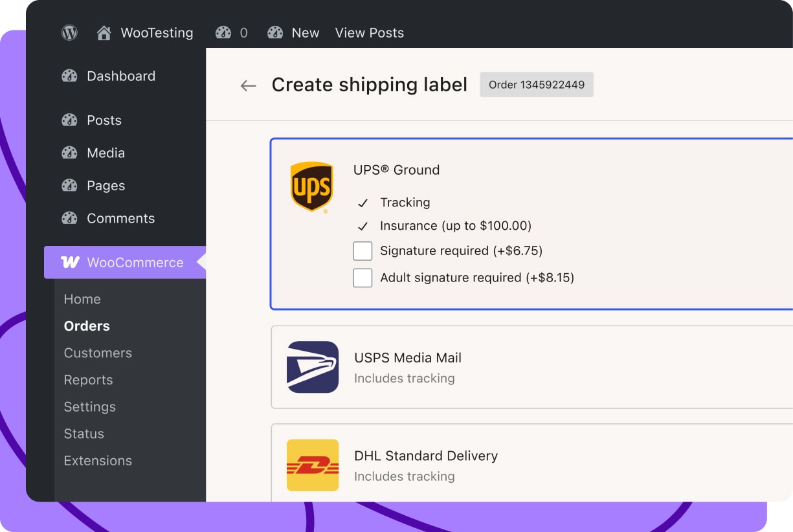Image resolution: width=793 pixels, height=532 pixels.
Task: Click the USPS eagle logo
Action: (313, 367)
